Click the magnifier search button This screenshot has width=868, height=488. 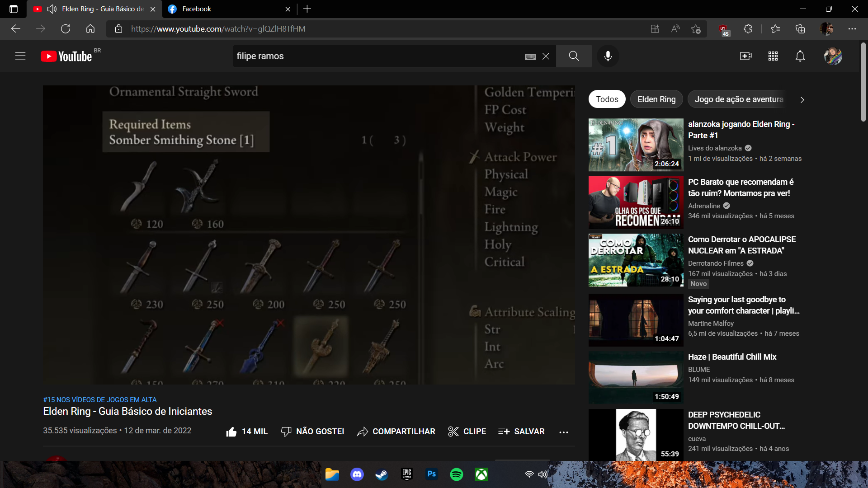574,56
